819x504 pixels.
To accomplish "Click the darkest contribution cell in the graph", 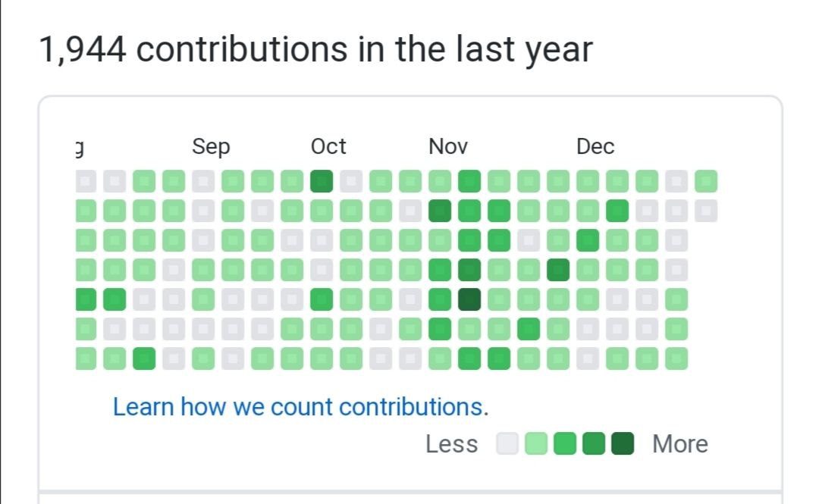I will coord(469,299).
